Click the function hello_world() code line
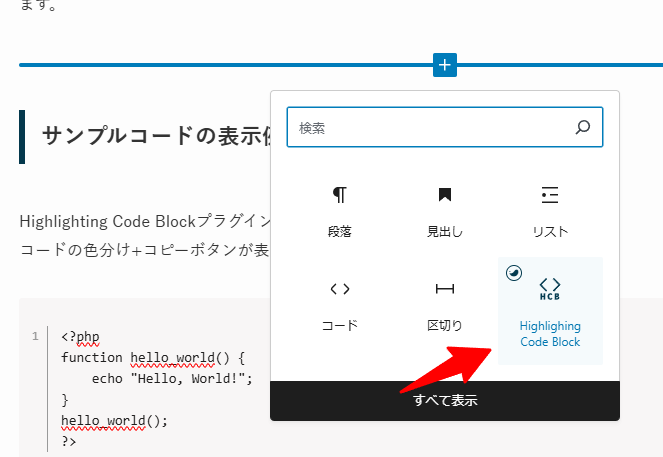This screenshot has height=457, width=663. [x=153, y=358]
